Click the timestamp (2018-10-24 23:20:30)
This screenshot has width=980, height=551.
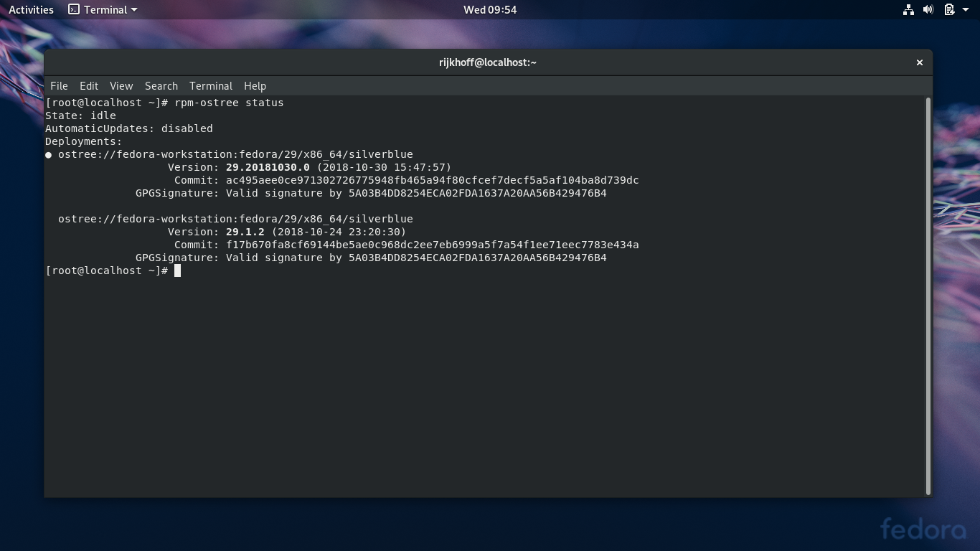point(339,232)
